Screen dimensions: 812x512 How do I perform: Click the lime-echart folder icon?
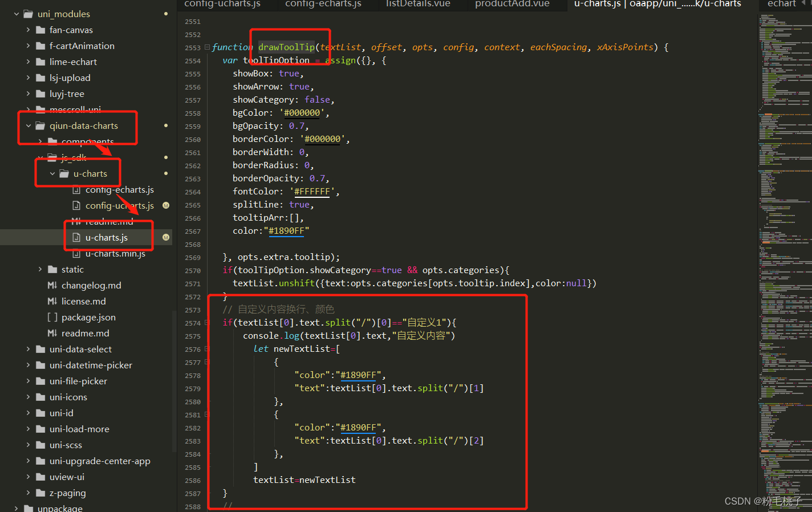40,62
